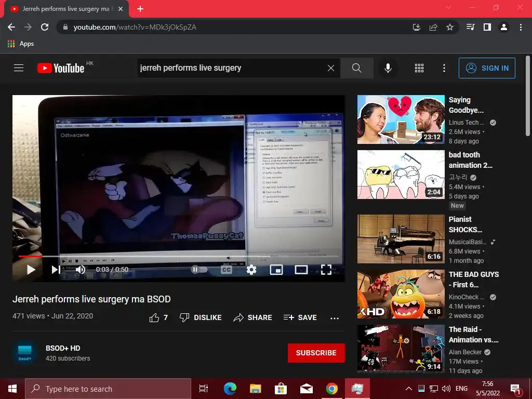Open YouTube settings three-dot menu
The width and height of the screenshot is (532, 399).
(444, 68)
